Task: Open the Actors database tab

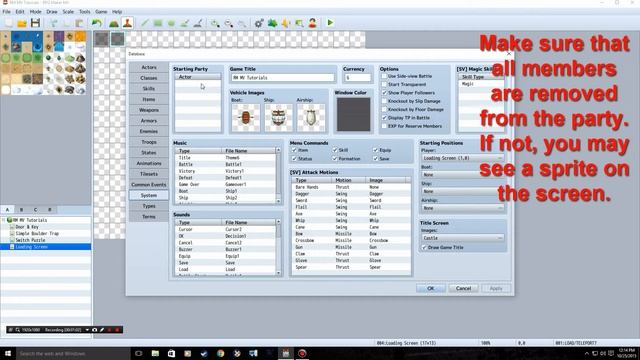Action: pyautogui.click(x=149, y=67)
